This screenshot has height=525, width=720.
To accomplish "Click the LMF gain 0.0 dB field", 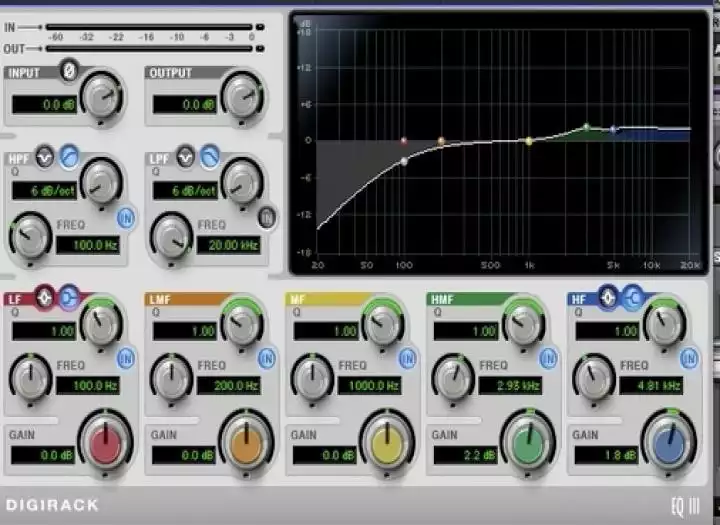I will 184,455.
